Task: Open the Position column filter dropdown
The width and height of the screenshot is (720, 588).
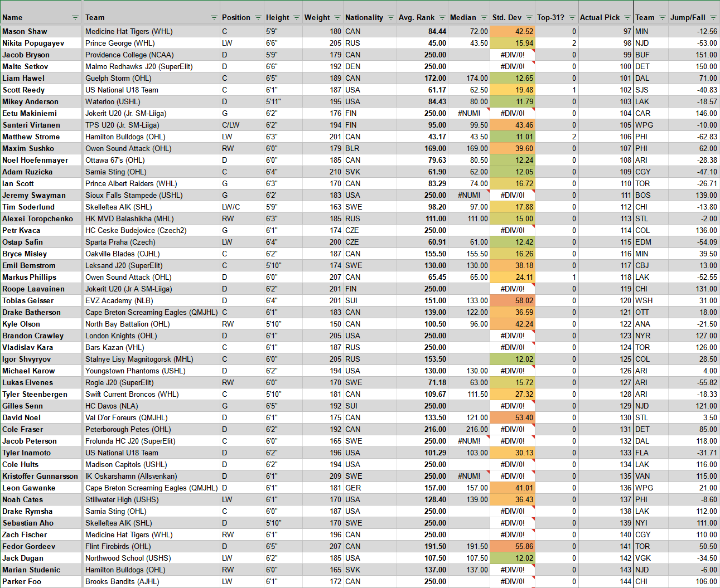Action: (x=258, y=18)
